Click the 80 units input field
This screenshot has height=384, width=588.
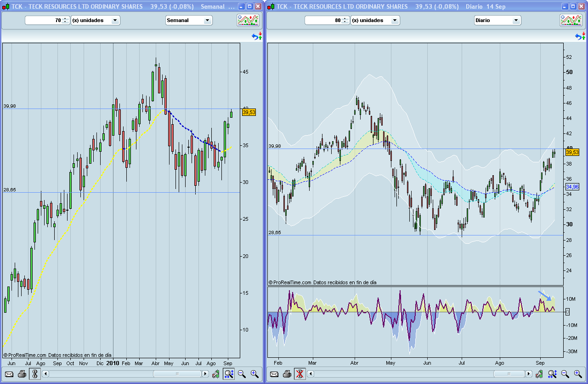[x=324, y=20]
